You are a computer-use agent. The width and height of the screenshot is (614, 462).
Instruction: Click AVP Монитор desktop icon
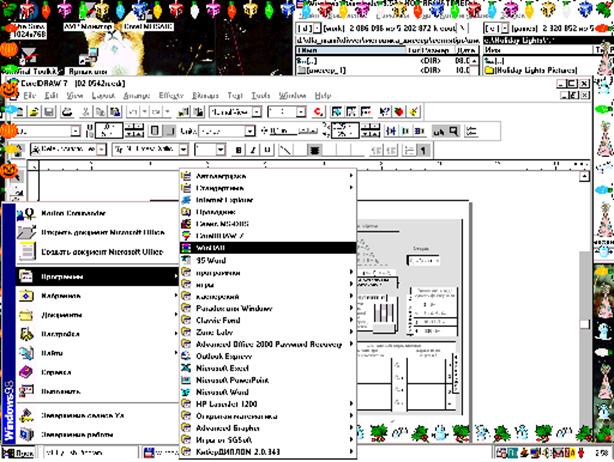point(88,27)
